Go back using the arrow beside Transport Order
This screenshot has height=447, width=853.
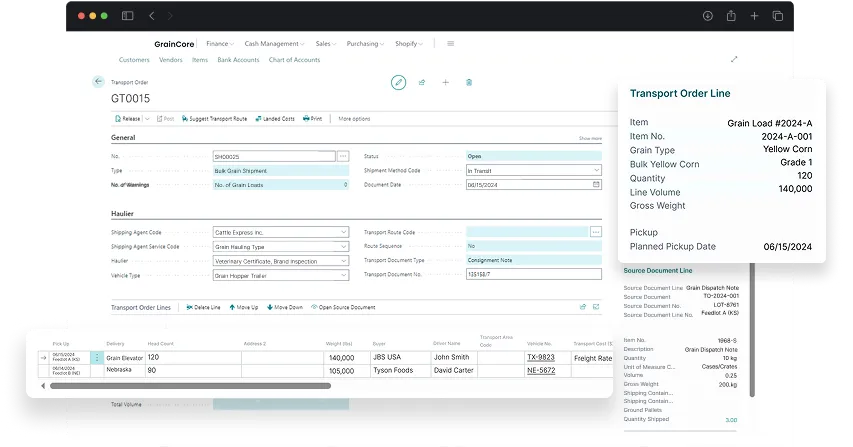tap(98, 82)
